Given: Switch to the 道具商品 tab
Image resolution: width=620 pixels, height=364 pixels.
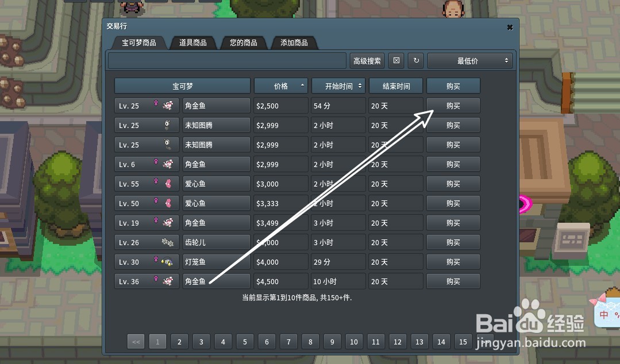Looking at the screenshot, I should [193, 42].
